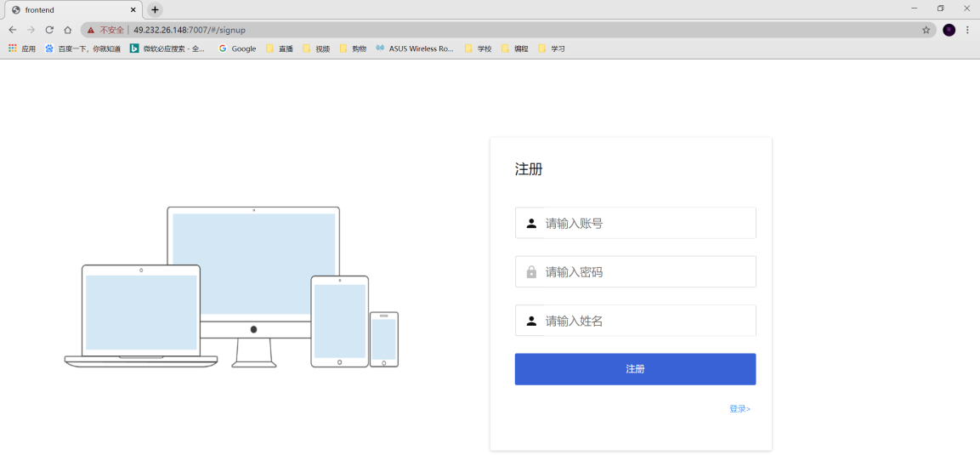
Task: Minimize the browser window
Action: 915,9
